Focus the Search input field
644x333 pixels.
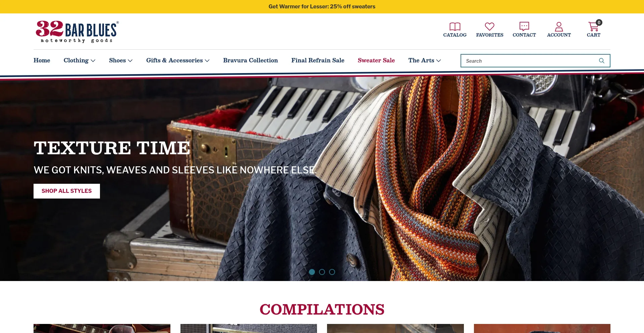point(530,61)
